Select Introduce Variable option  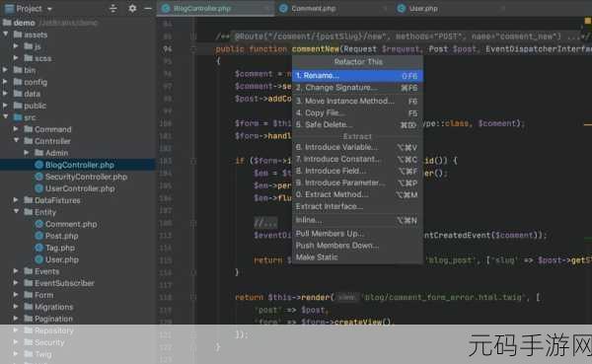tap(357, 147)
